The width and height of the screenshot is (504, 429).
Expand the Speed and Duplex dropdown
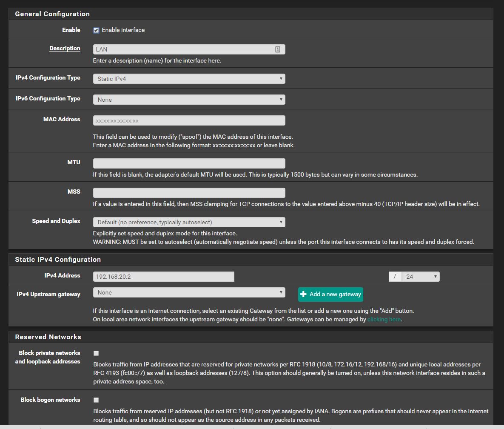point(189,222)
